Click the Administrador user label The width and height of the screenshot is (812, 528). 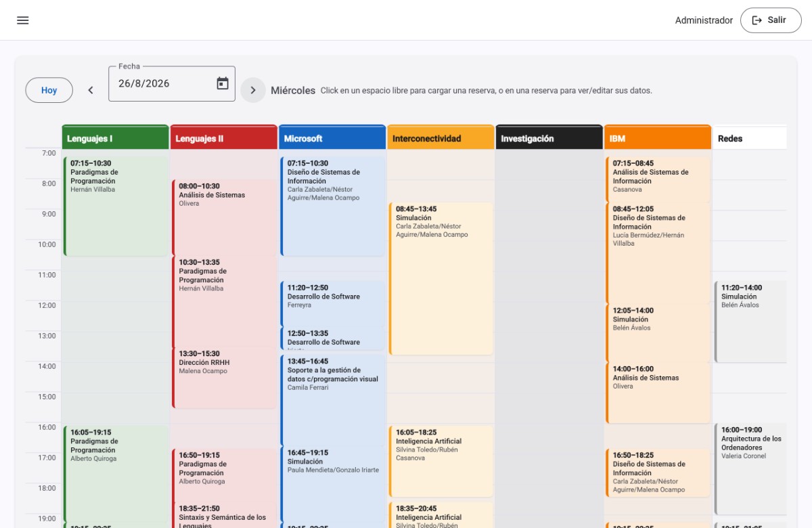pos(704,20)
